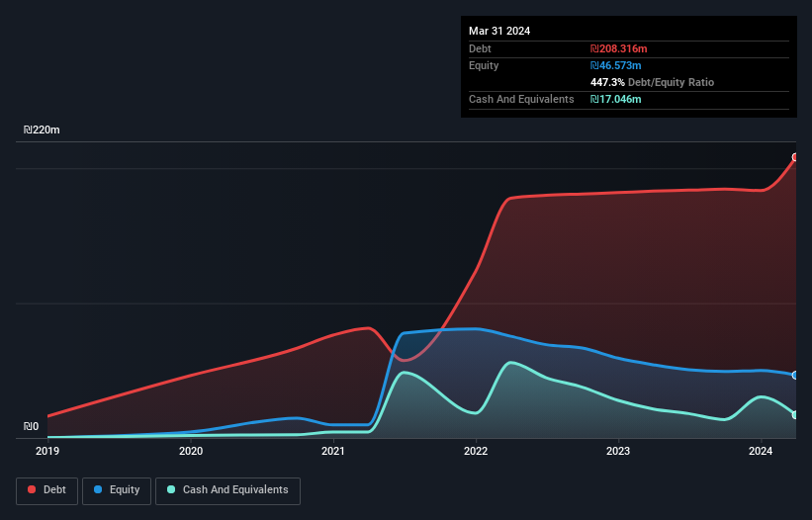Image resolution: width=812 pixels, height=520 pixels.
Task: Click the blue Equity legend dot
Action: (97, 489)
